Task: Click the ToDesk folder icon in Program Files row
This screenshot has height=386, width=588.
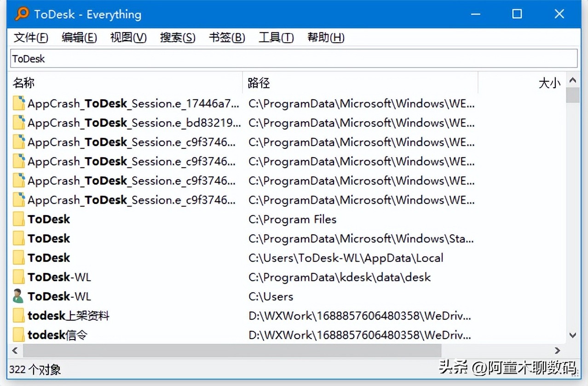Action: [x=18, y=219]
